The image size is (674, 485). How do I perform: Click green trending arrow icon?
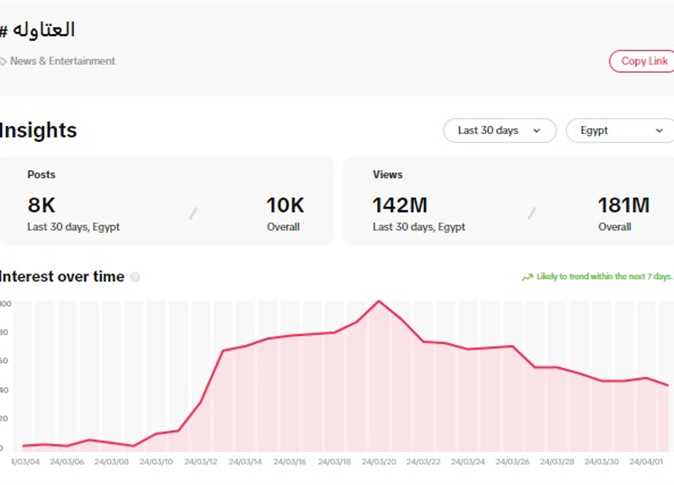coord(527,277)
